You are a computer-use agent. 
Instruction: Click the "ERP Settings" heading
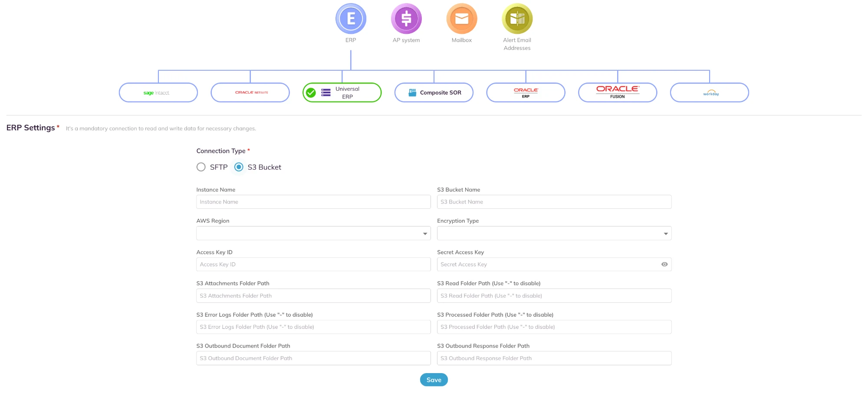pos(30,128)
